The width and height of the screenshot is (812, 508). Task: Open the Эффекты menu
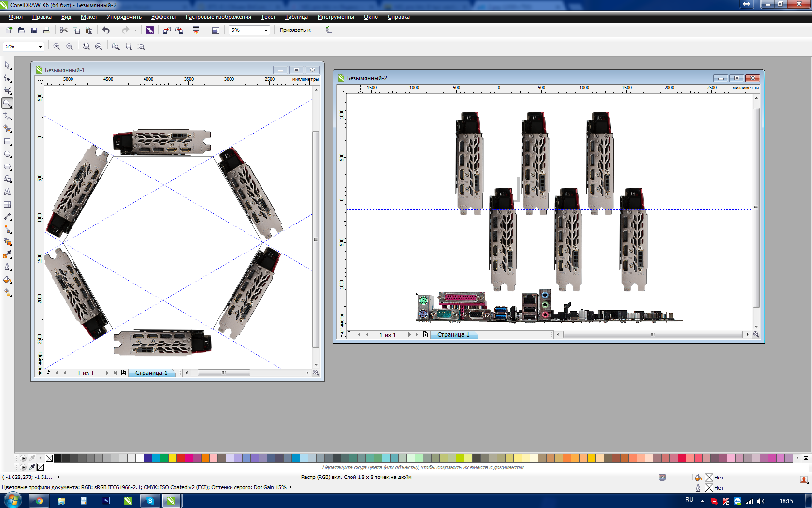click(x=163, y=17)
